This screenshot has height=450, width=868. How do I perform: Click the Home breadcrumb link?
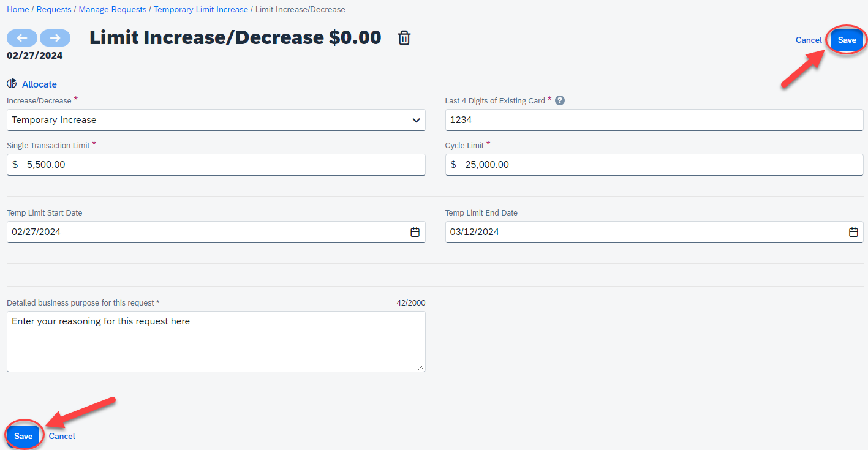[x=18, y=9]
